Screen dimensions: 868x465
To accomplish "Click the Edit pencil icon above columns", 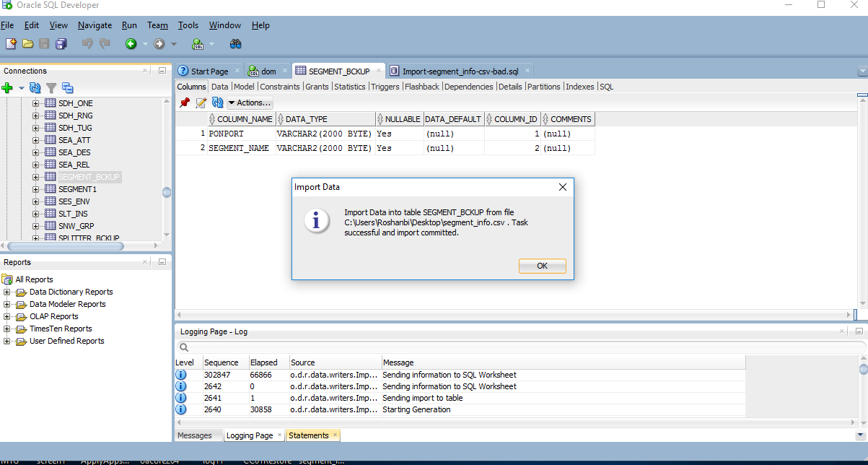I will [x=201, y=103].
